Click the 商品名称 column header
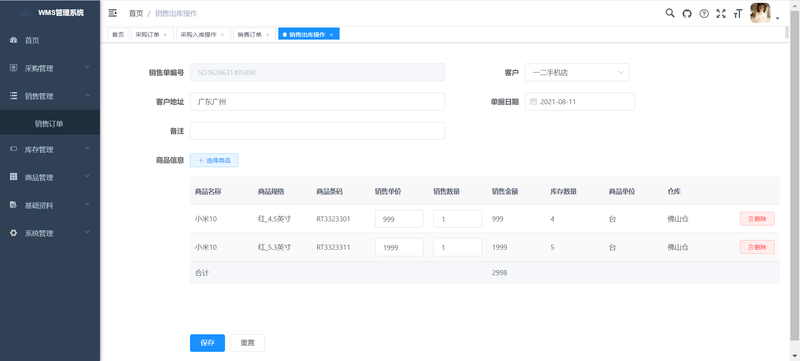Image resolution: width=800 pixels, height=361 pixels. (208, 192)
